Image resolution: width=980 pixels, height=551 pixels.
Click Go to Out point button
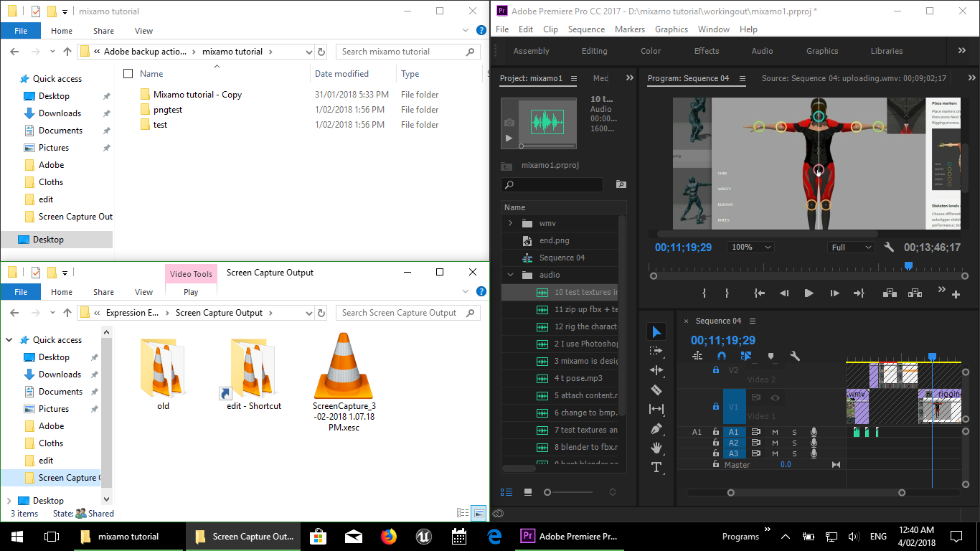click(x=859, y=293)
